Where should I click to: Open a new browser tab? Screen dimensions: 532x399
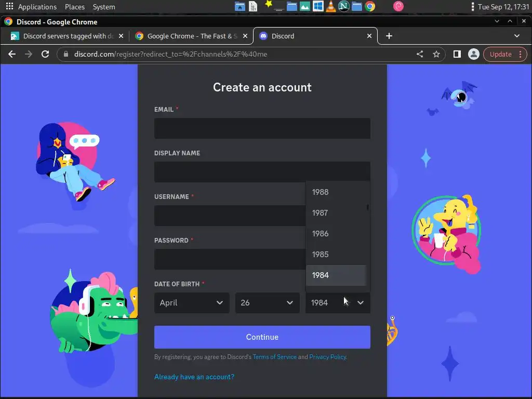[389, 36]
